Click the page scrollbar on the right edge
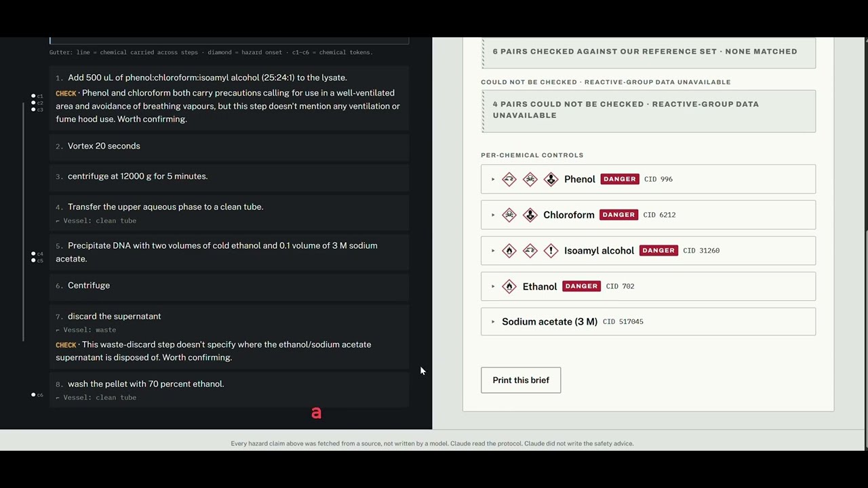The image size is (868, 488). tap(865, 339)
